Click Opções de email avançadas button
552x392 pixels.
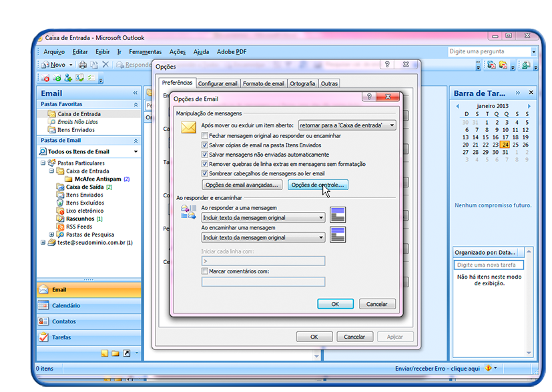pos(242,185)
